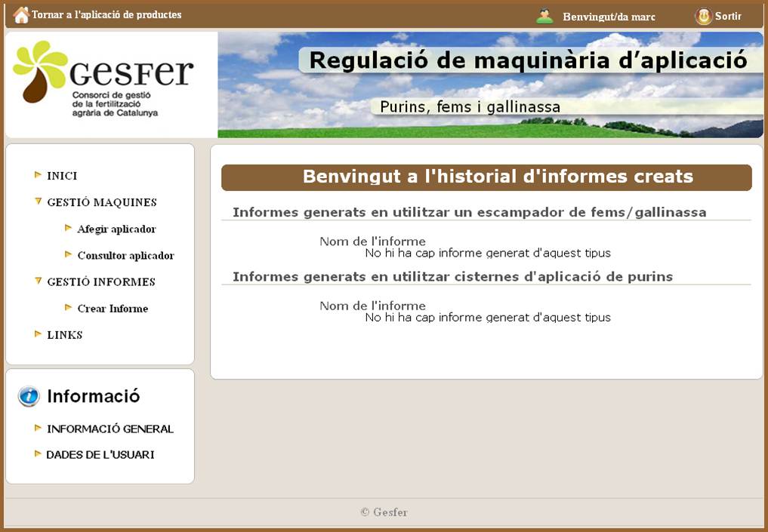The image size is (768, 532).
Task: Click the Sortir logout link
Action: click(x=728, y=16)
